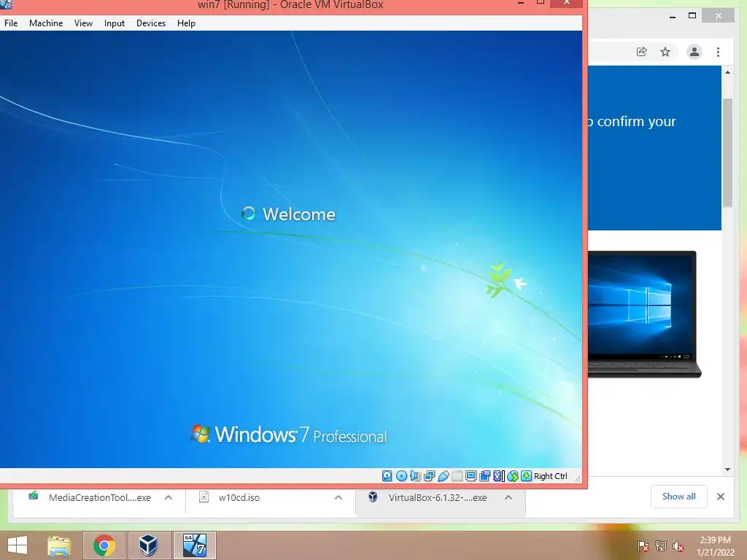
Task: Click the muted volume tray icon
Action: point(678,546)
